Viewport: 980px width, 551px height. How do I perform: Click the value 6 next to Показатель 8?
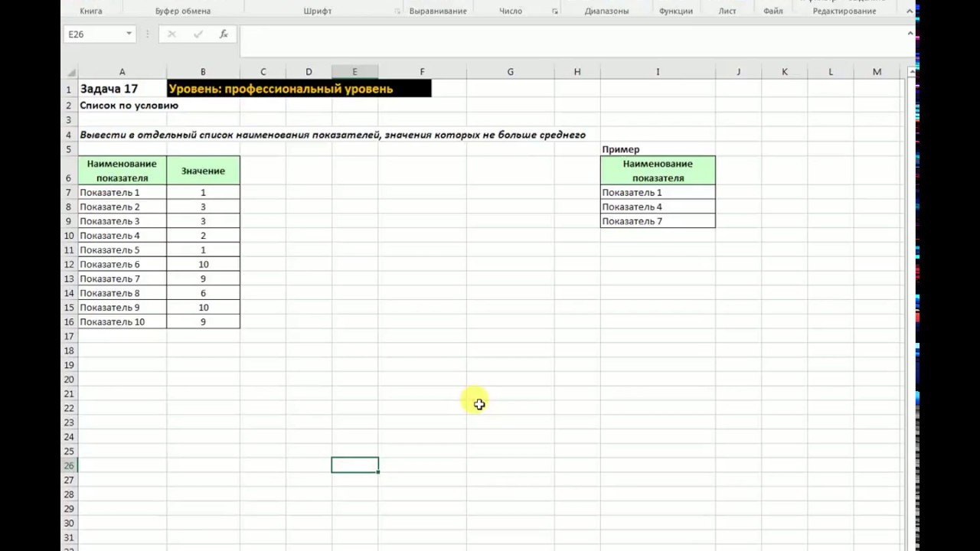[x=203, y=293]
